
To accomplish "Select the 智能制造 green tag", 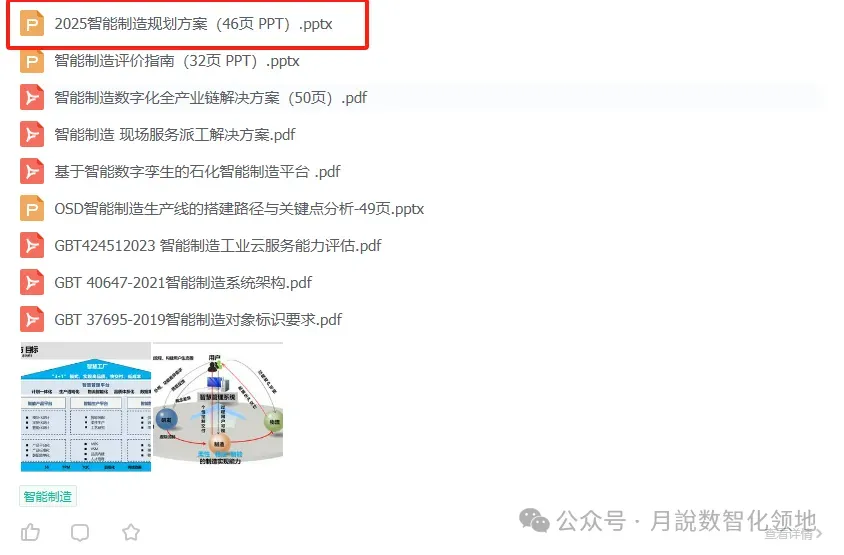I will coord(48,496).
